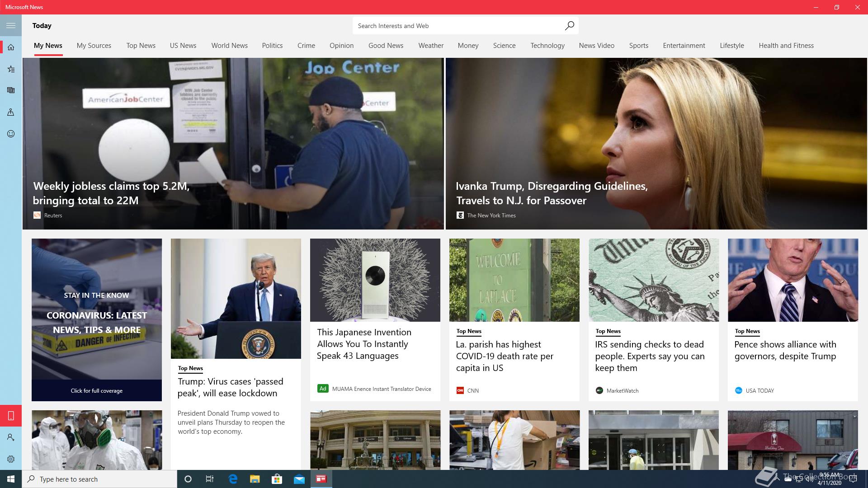Click the green Ad badge

[323, 389]
